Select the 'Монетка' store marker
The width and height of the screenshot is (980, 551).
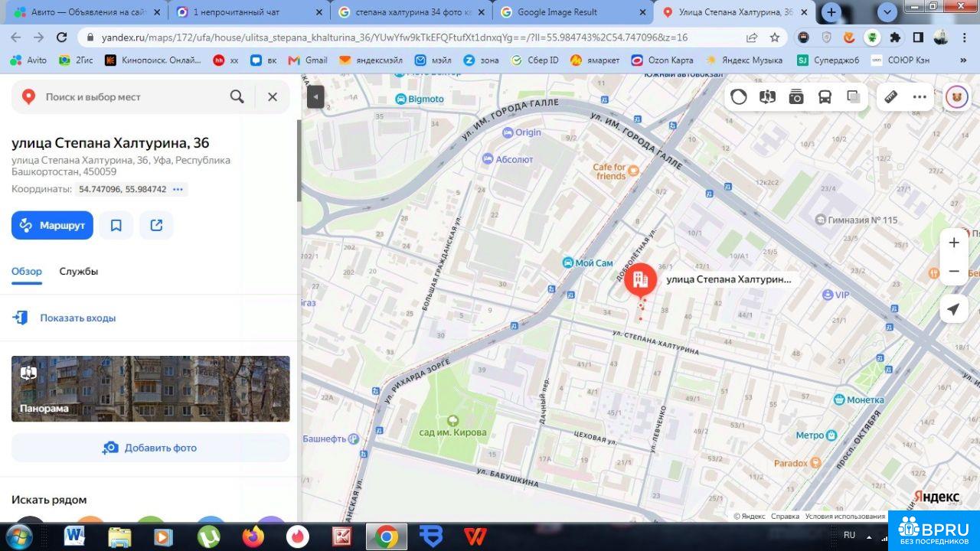[x=858, y=399]
